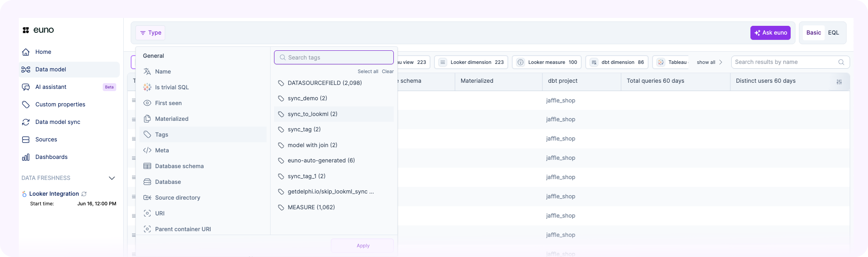
Task: Open the Type filter dropdown
Action: pos(150,32)
